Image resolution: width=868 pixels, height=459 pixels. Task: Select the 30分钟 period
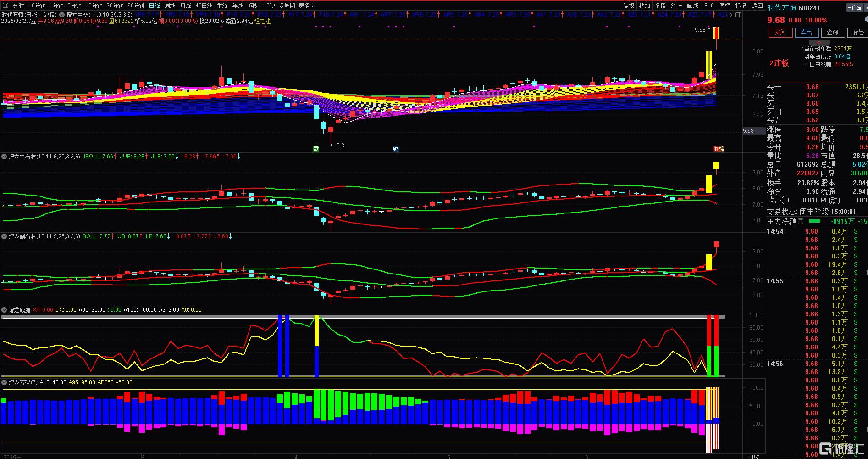tap(115, 6)
